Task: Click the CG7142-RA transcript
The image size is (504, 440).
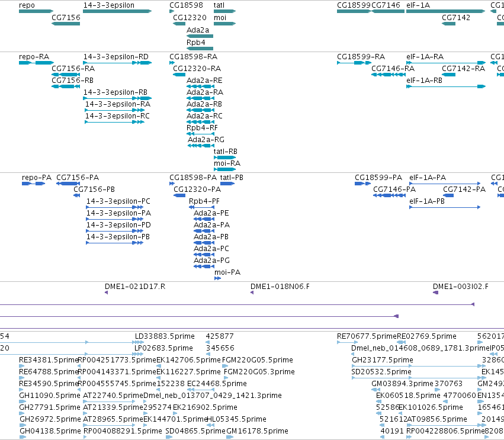Action: (449, 75)
